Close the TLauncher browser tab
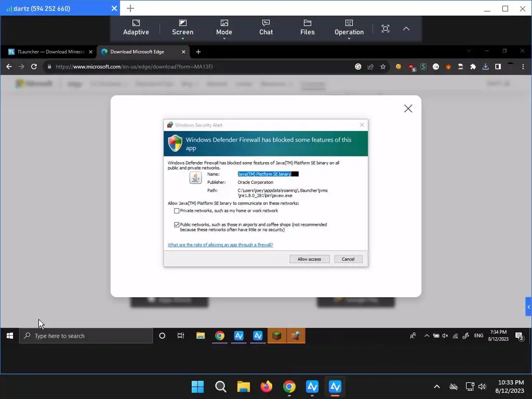The height and width of the screenshot is (399, 532). click(x=90, y=52)
